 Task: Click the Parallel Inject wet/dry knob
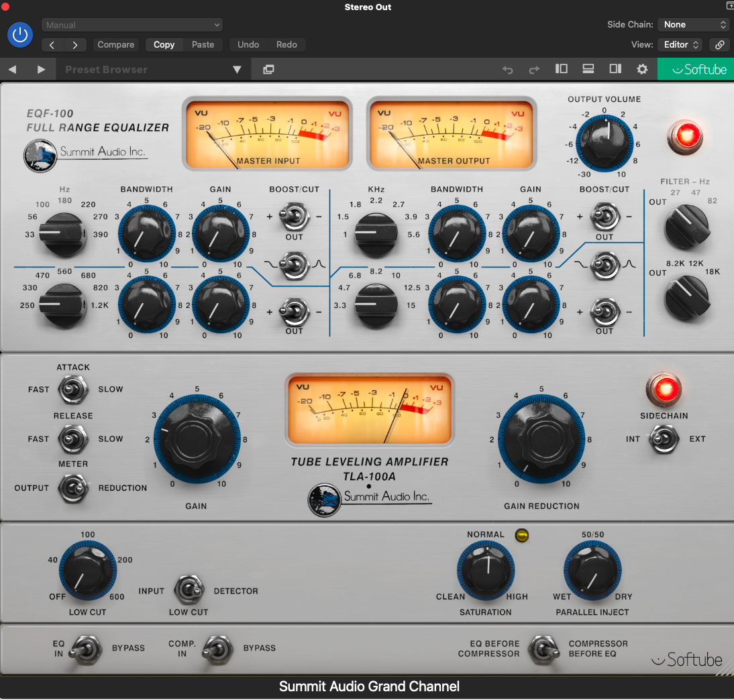[x=592, y=571]
